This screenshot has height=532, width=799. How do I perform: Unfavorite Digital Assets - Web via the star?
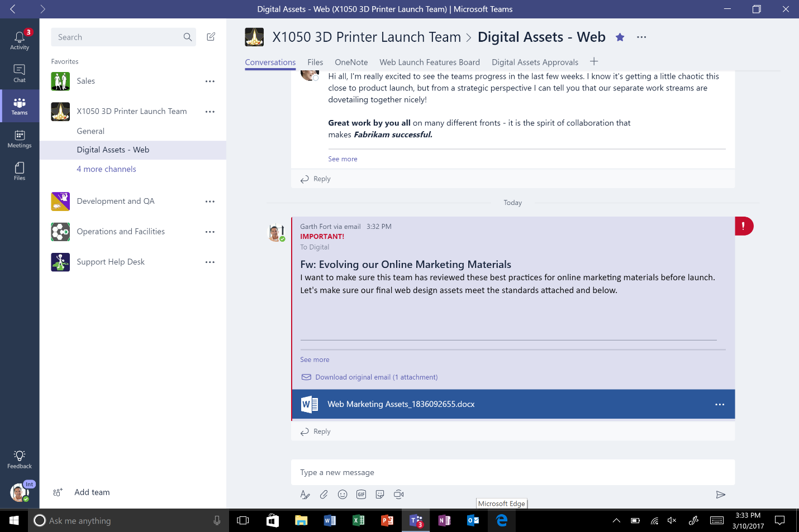[x=620, y=37]
